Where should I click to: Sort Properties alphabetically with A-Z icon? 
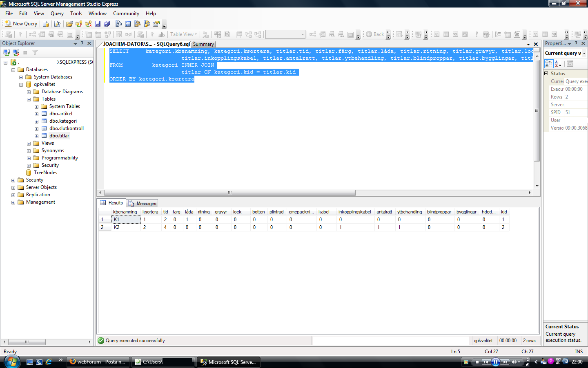point(558,64)
